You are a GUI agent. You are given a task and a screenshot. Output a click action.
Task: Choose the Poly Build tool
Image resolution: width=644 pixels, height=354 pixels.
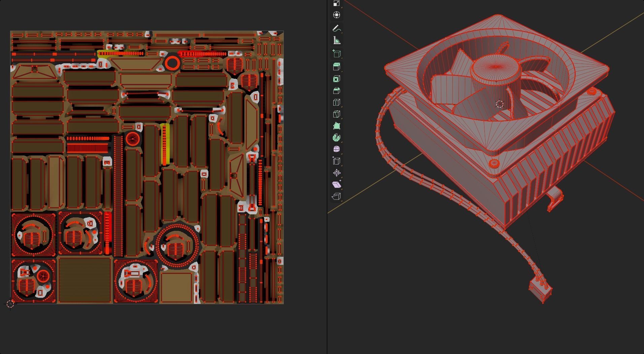[336, 126]
